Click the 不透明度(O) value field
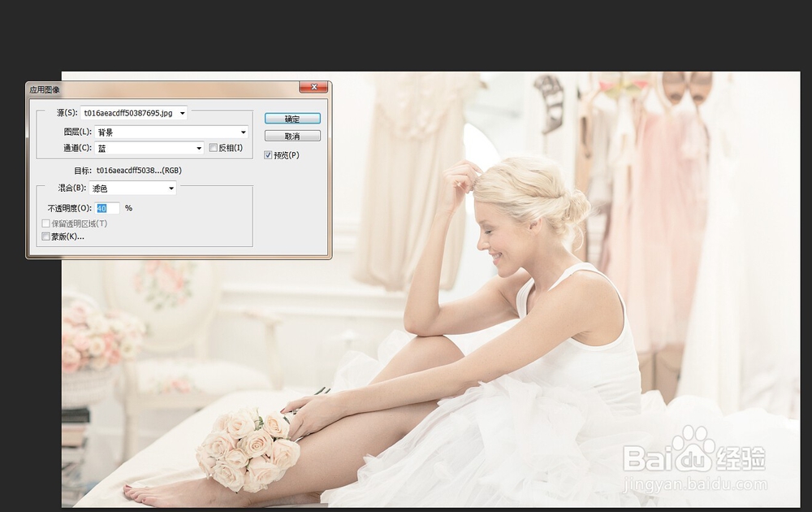 point(108,208)
